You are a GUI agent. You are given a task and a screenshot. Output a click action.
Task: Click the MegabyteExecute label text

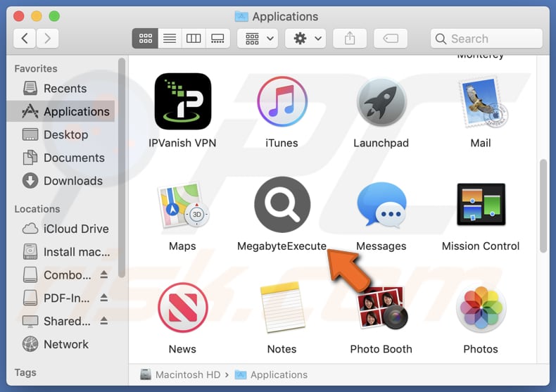coord(282,246)
